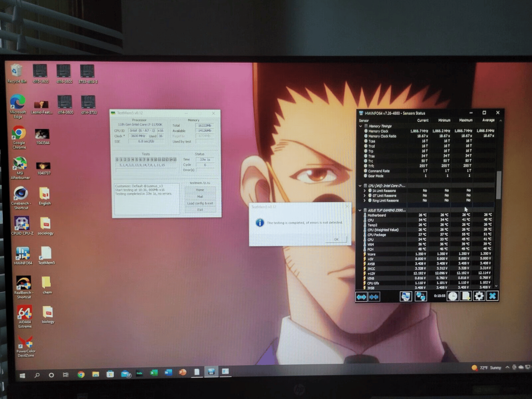Collapse the Memory Timings sensor group
The image size is (532, 399).
point(360,126)
